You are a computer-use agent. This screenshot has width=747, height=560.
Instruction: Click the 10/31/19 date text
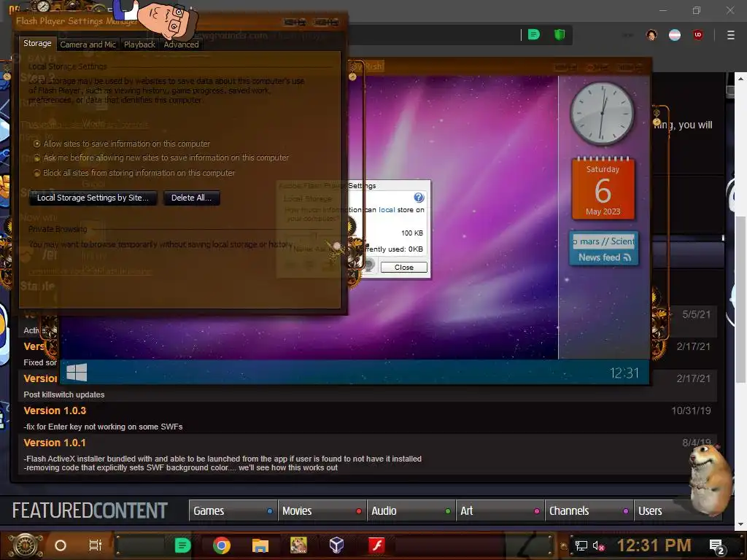point(691,411)
